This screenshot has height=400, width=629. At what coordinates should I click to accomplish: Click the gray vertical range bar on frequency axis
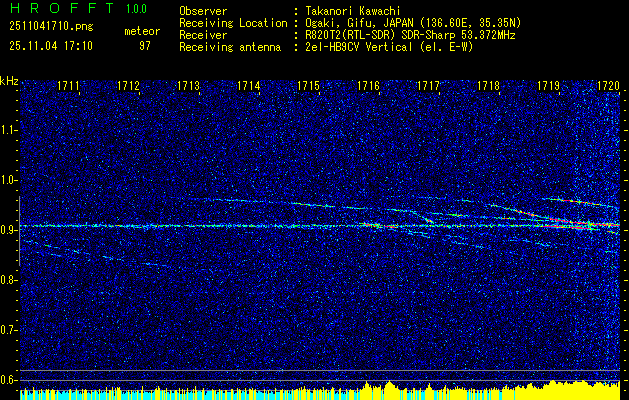coord(19,231)
